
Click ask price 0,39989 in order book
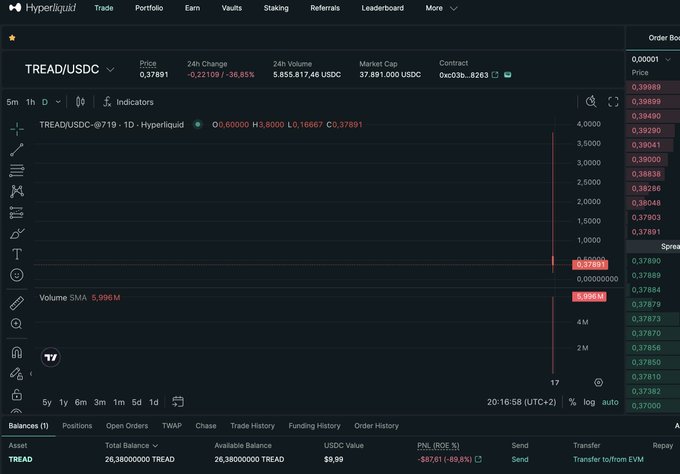pos(646,87)
